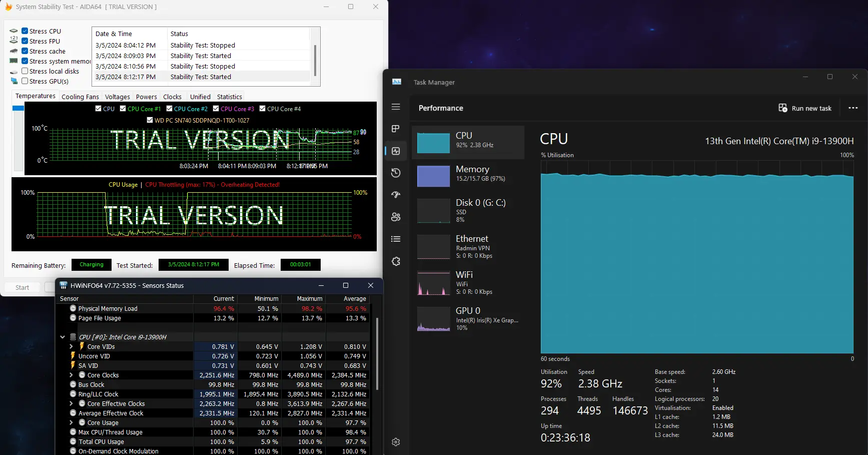Select the CPU performance panel in Task Manager

point(468,142)
